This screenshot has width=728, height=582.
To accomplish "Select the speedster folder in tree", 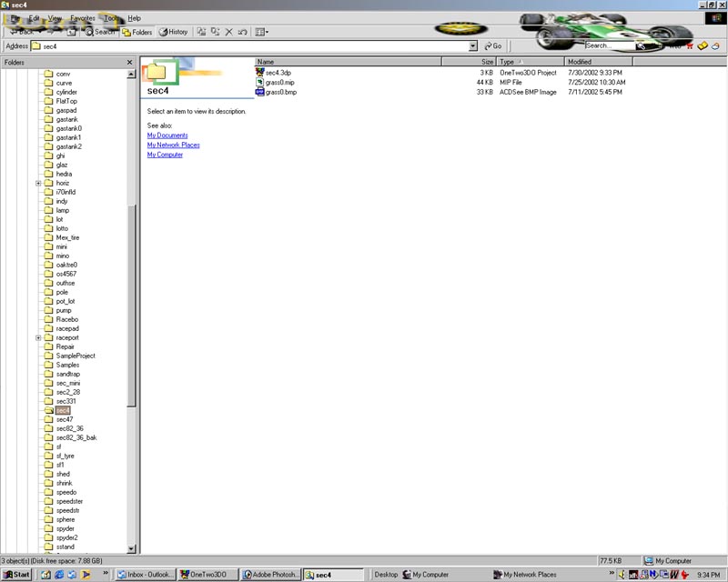I will click(70, 501).
